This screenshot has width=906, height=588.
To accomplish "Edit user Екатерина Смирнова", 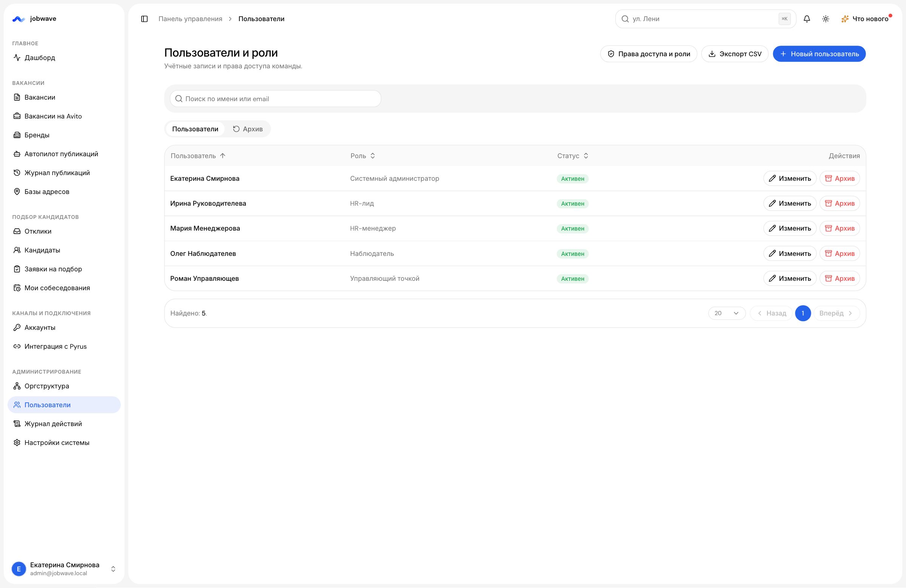I will pyautogui.click(x=790, y=178).
